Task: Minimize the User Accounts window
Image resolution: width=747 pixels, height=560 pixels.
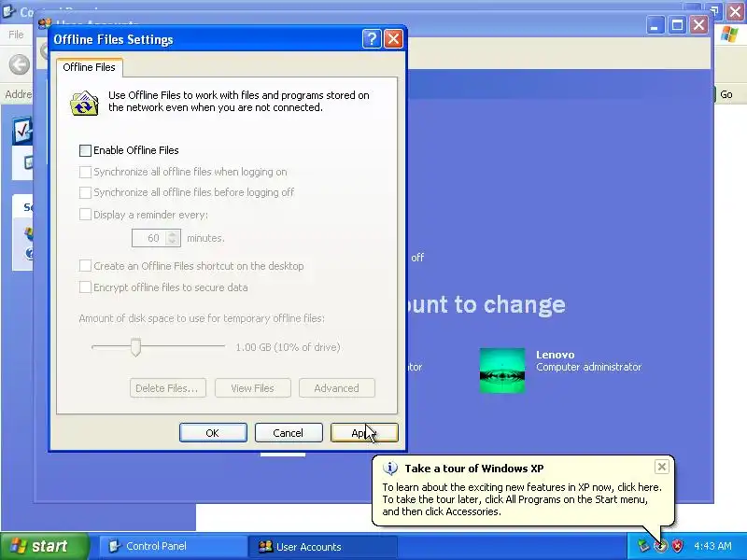Action: click(x=655, y=25)
